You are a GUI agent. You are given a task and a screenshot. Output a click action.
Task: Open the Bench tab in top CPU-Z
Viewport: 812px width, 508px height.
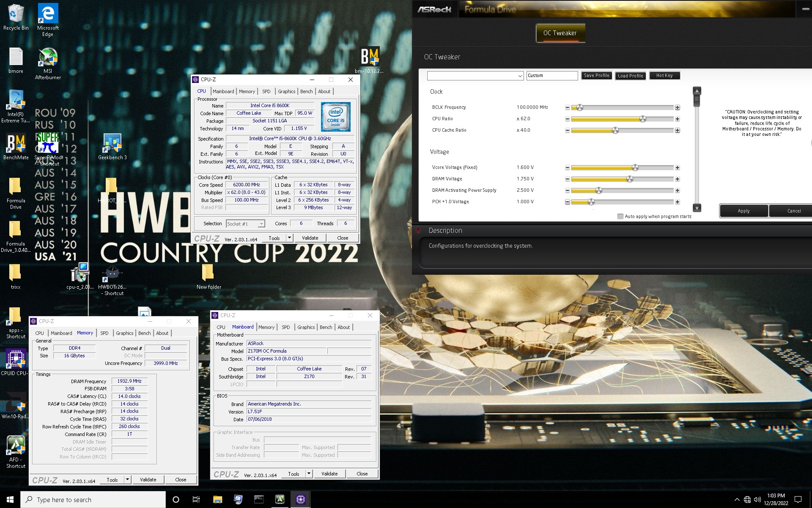(307, 91)
